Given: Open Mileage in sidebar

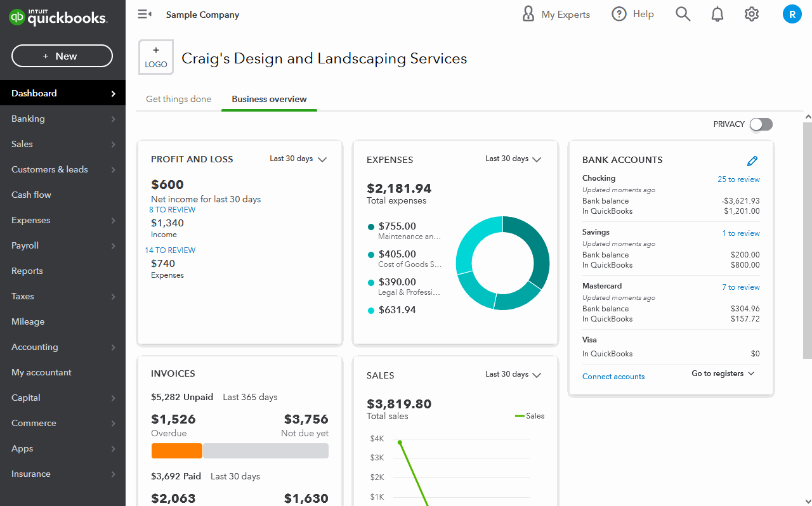Looking at the screenshot, I should 63,321.
